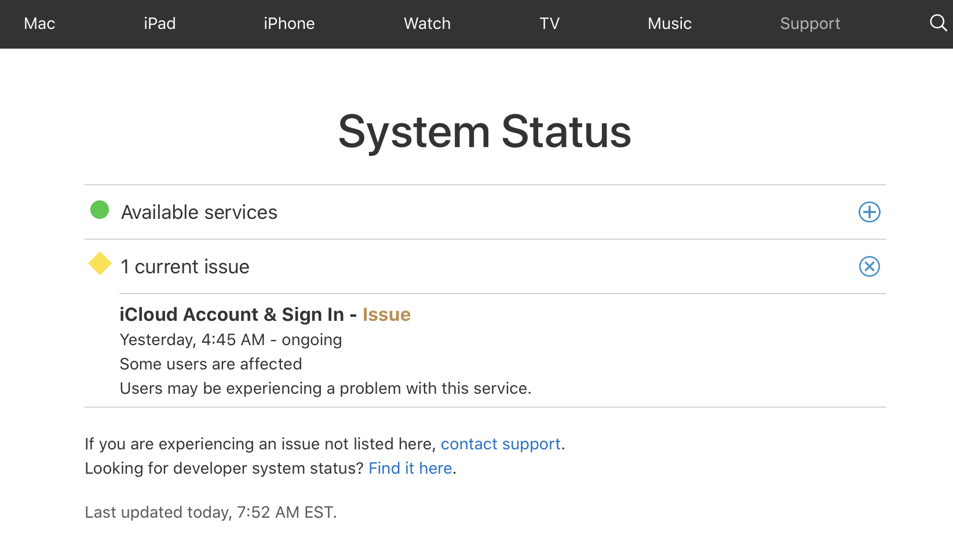The image size is (953, 560).
Task: Open the iPhone menu item
Action: (289, 24)
